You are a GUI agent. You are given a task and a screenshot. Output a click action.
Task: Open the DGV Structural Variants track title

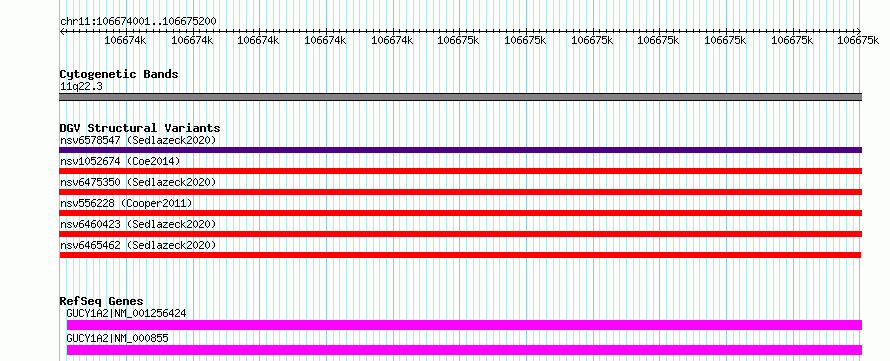(x=140, y=128)
